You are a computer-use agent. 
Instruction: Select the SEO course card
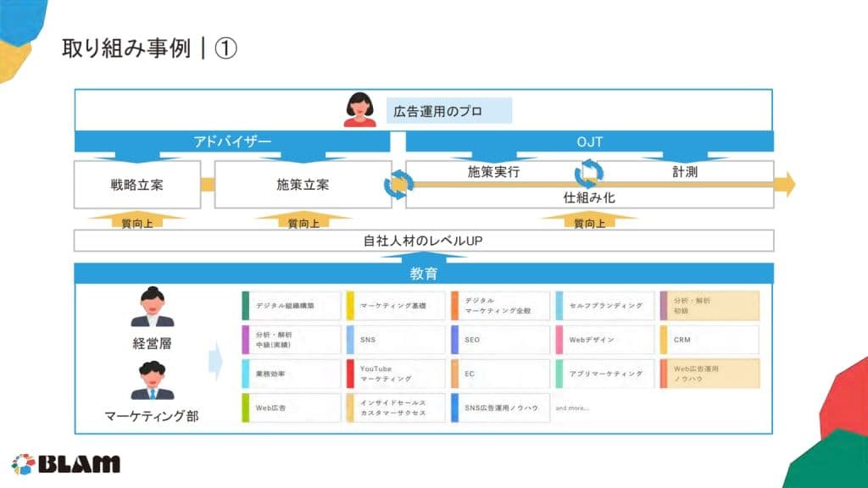[x=500, y=340]
